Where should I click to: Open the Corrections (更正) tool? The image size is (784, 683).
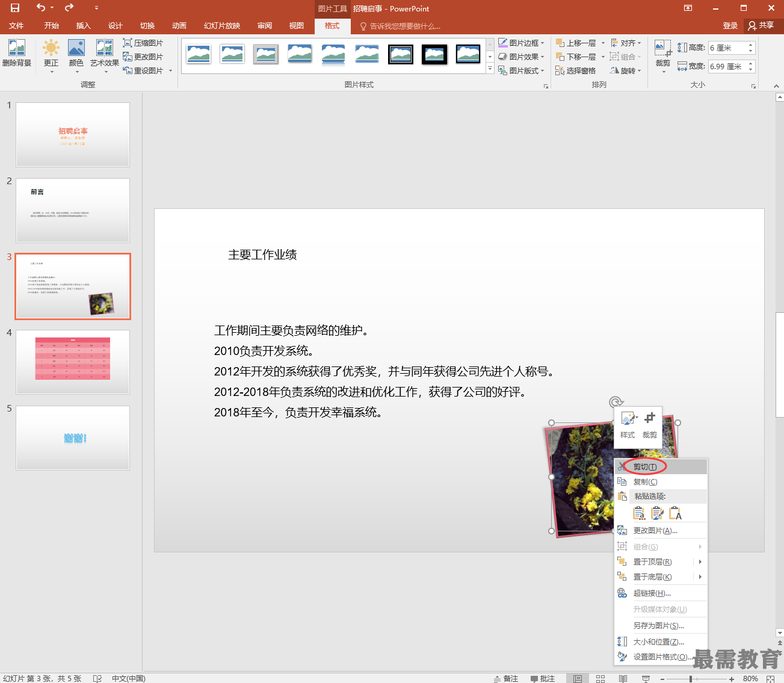[51, 55]
